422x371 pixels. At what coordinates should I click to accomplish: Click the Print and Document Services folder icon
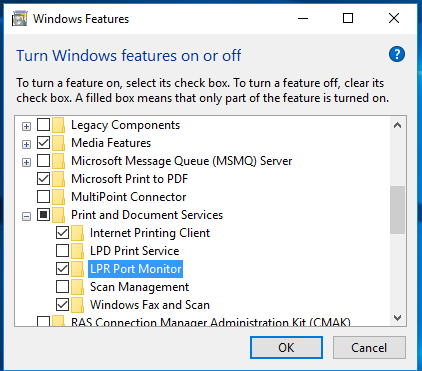point(58,215)
